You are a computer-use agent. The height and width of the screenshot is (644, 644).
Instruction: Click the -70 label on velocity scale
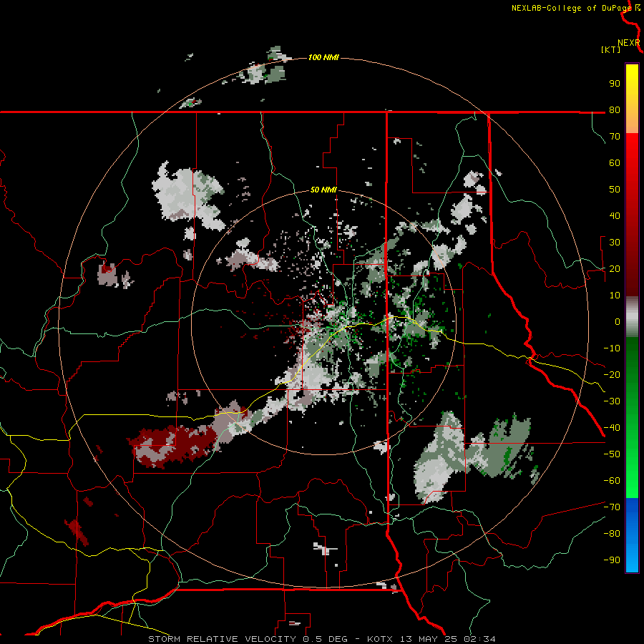[612, 507]
